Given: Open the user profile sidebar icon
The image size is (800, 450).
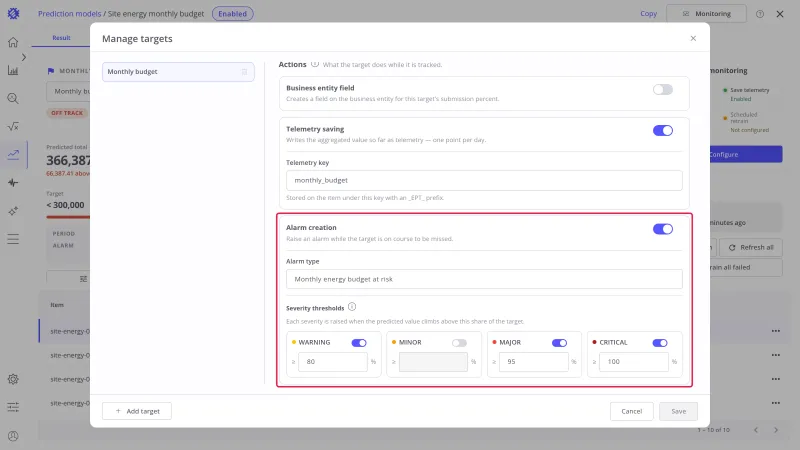Looking at the screenshot, I should 13,436.
